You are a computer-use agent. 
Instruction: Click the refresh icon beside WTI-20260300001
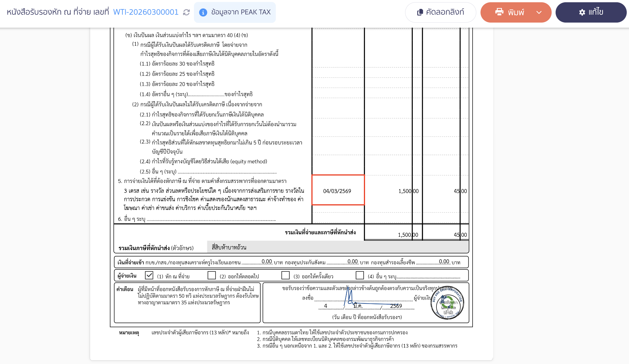pos(186,12)
